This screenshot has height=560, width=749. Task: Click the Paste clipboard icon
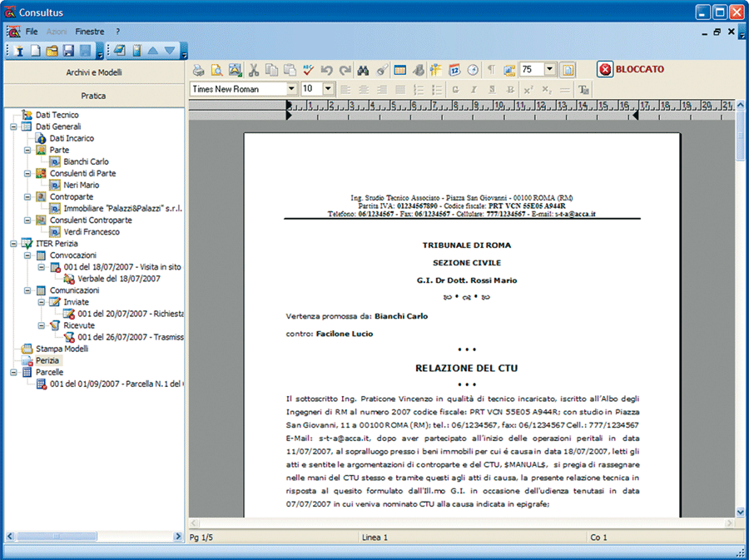pos(290,70)
